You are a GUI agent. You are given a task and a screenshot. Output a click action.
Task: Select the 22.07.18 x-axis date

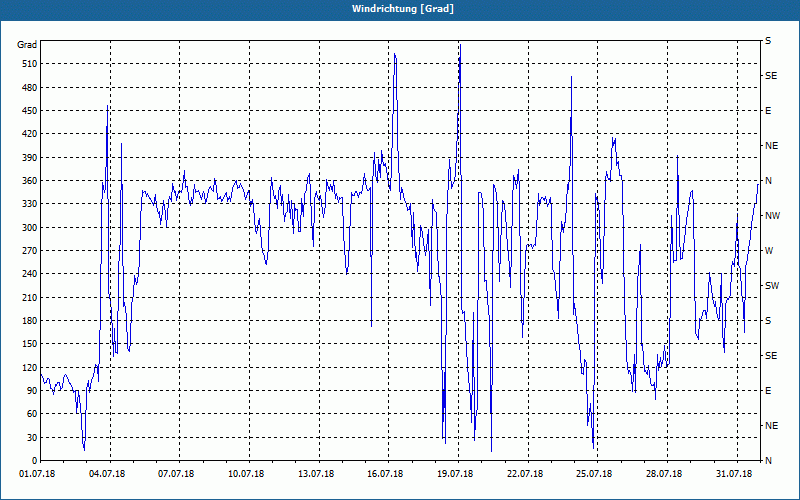(x=525, y=474)
